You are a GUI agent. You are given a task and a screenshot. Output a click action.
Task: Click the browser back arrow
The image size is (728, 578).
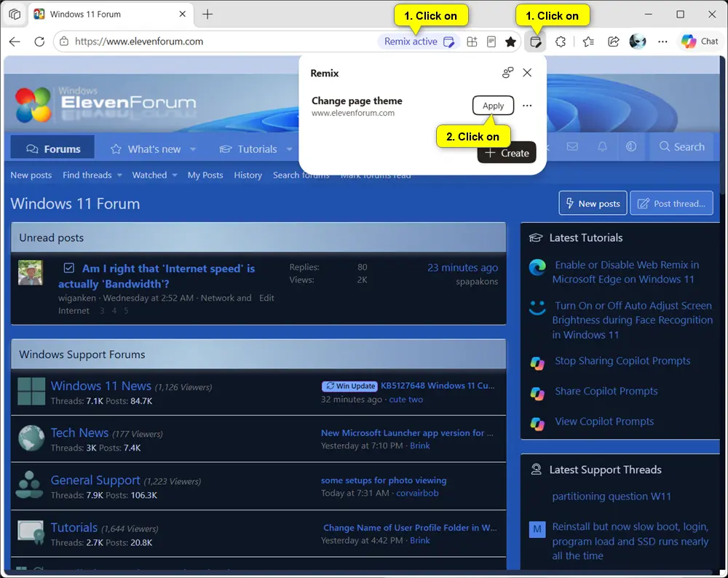pos(15,41)
